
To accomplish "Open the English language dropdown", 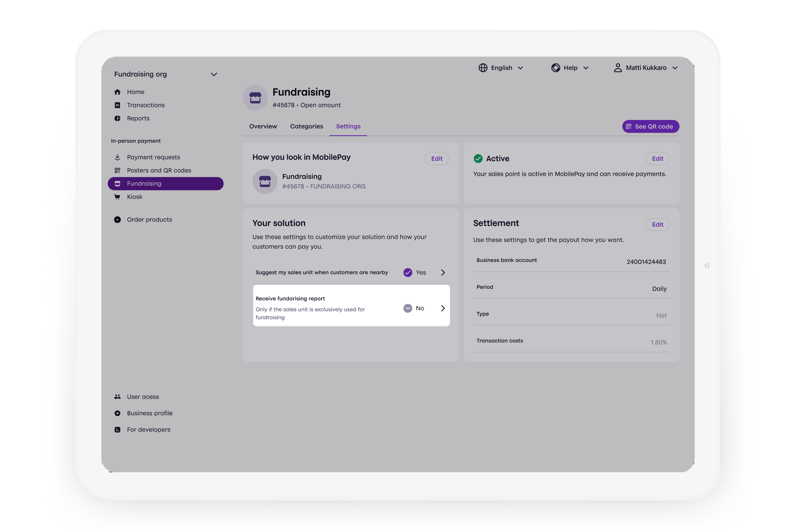I will [501, 68].
